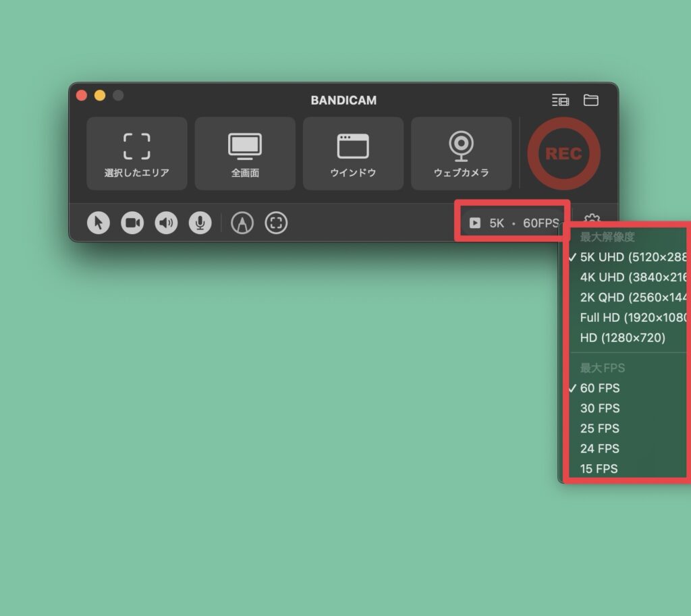This screenshot has height=616, width=691.
Task: Choose the 全画面 full screen mode
Action: pos(245,154)
